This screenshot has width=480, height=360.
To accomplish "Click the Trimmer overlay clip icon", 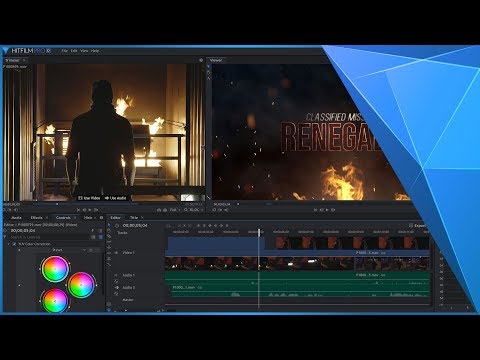I will click(165, 210).
